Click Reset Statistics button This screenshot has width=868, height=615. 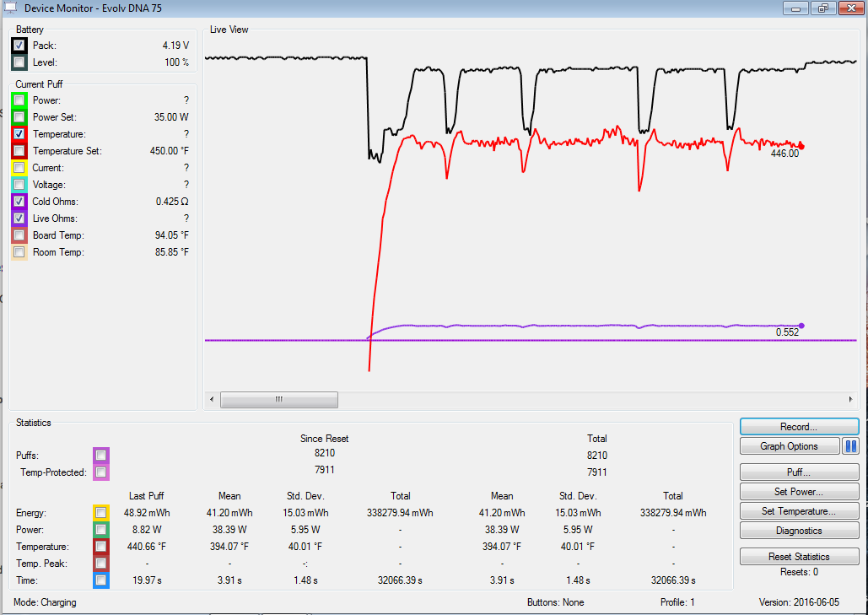[799, 557]
